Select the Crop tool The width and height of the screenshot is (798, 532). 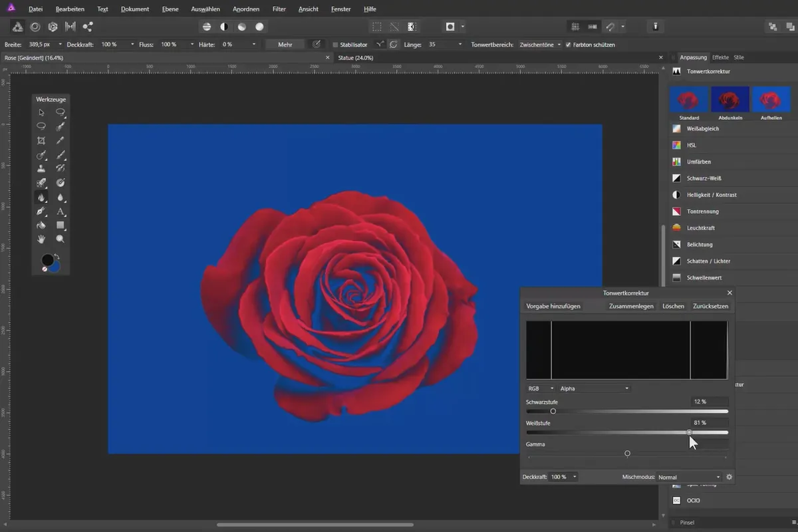pos(41,140)
